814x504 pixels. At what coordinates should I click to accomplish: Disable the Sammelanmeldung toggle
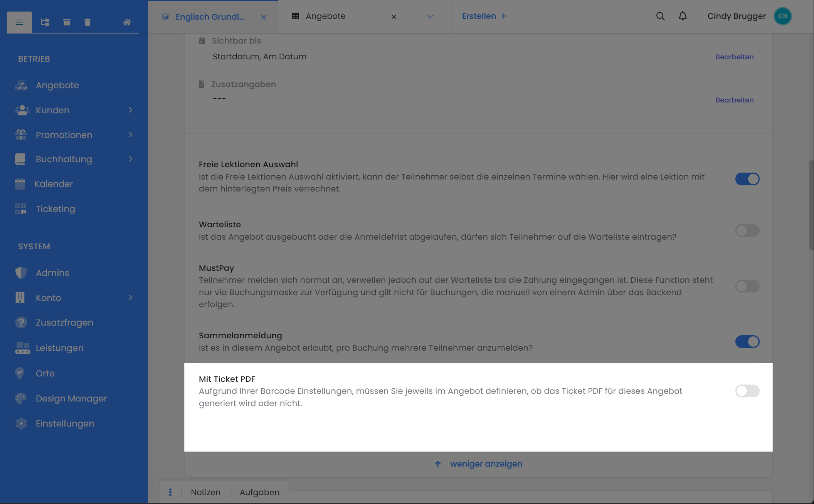coord(747,341)
